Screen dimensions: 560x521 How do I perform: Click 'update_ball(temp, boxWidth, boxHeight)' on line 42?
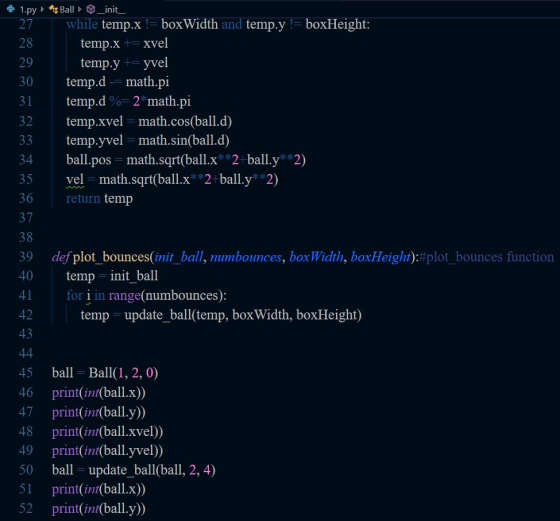243,315
